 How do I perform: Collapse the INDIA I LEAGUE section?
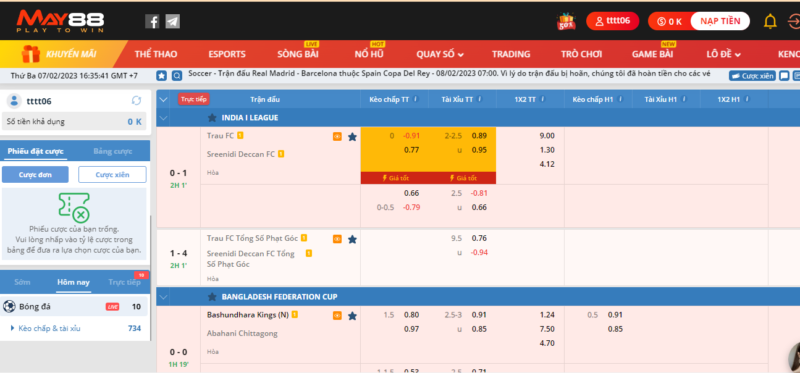pyautogui.click(x=163, y=118)
